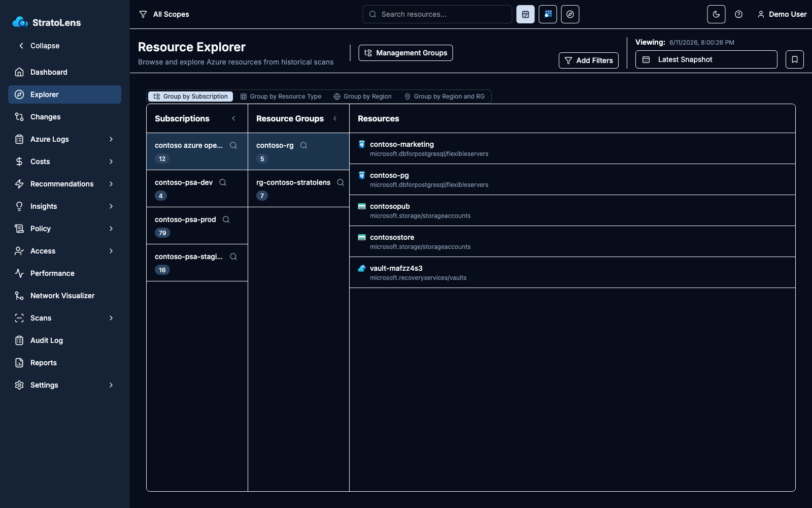Search within contoso azure ope... subscription
Screen dimensions: 812x508
(233, 145)
